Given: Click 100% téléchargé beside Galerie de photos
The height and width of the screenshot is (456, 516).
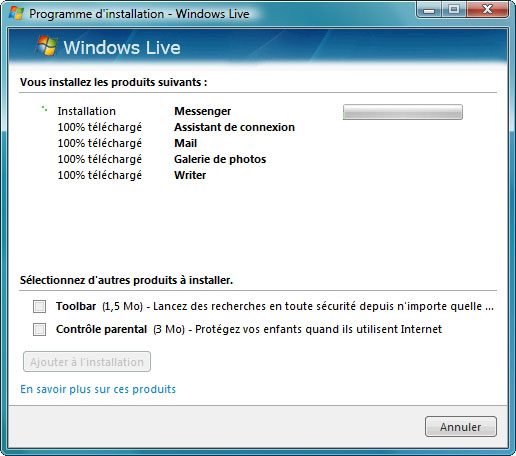Looking at the screenshot, I should point(100,159).
